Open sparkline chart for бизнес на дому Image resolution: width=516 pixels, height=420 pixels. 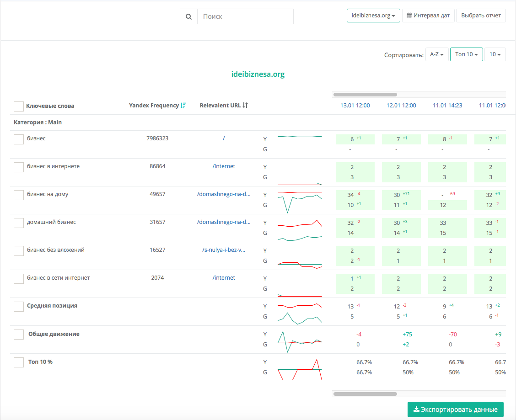coord(300,202)
